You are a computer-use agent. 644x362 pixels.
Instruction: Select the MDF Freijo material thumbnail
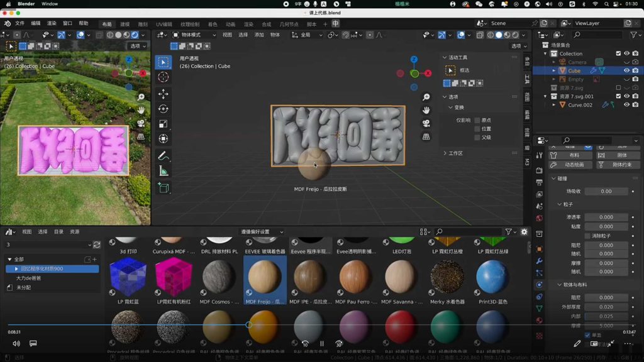pyautogui.click(x=264, y=277)
